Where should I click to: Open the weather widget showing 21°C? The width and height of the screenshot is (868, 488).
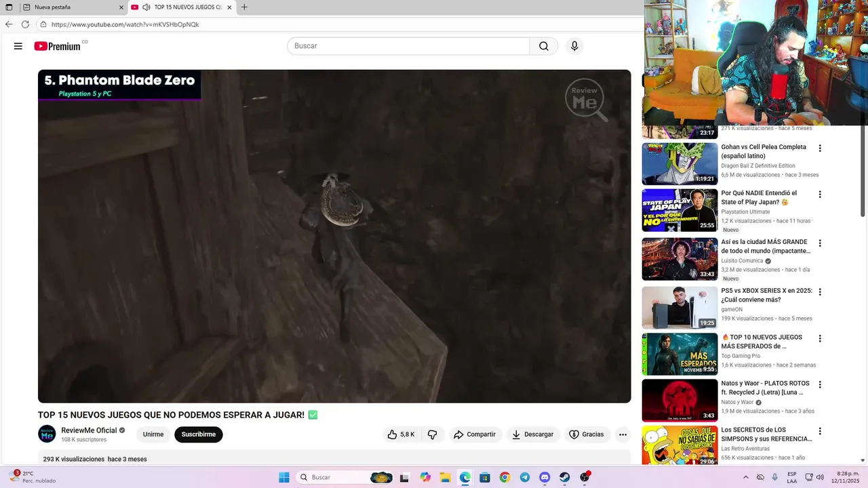pyautogui.click(x=32, y=477)
